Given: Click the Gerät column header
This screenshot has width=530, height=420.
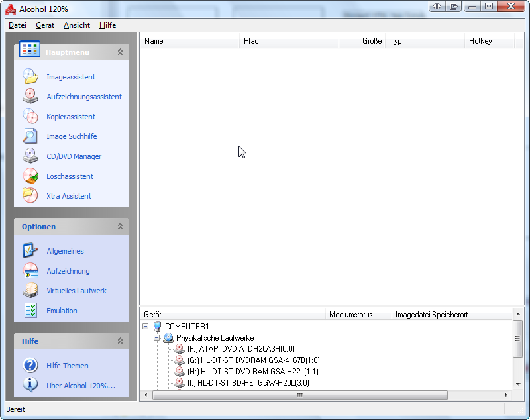Looking at the screenshot, I should (x=233, y=315).
